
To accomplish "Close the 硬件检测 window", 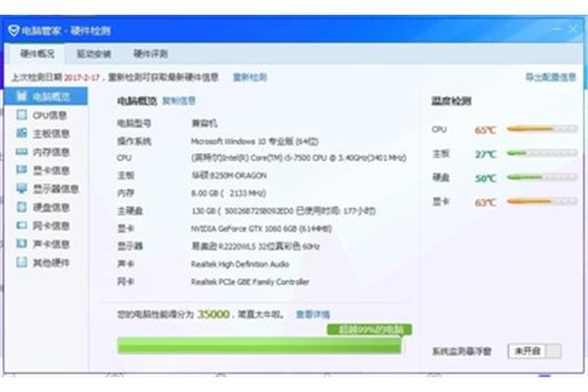I will [x=573, y=28].
